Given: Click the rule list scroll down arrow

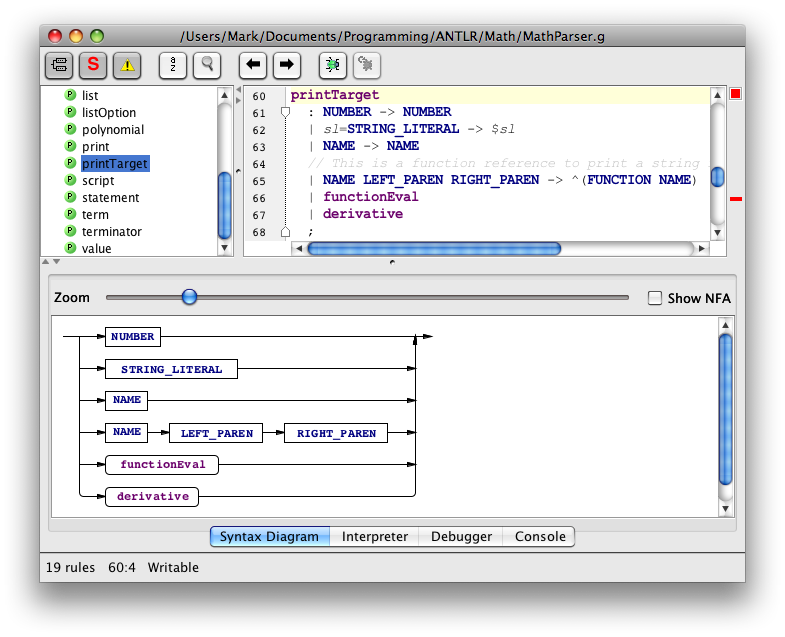Looking at the screenshot, I should click(x=224, y=248).
